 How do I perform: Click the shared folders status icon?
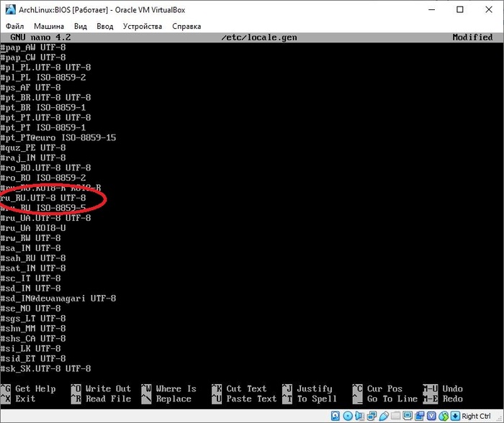coord(396,416)
